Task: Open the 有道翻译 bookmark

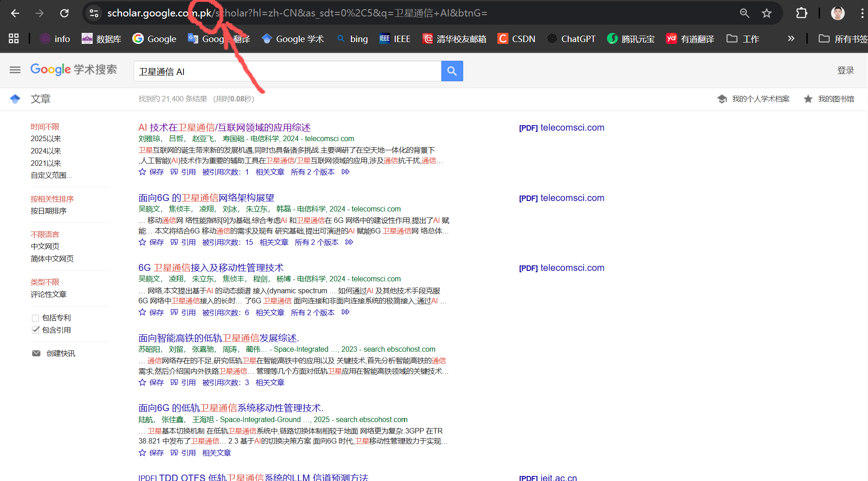Action: [x=690, y=39]
